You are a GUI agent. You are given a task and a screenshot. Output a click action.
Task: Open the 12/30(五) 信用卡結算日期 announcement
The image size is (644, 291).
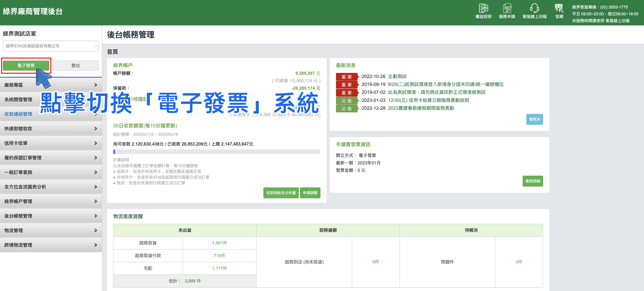point(428,100)
